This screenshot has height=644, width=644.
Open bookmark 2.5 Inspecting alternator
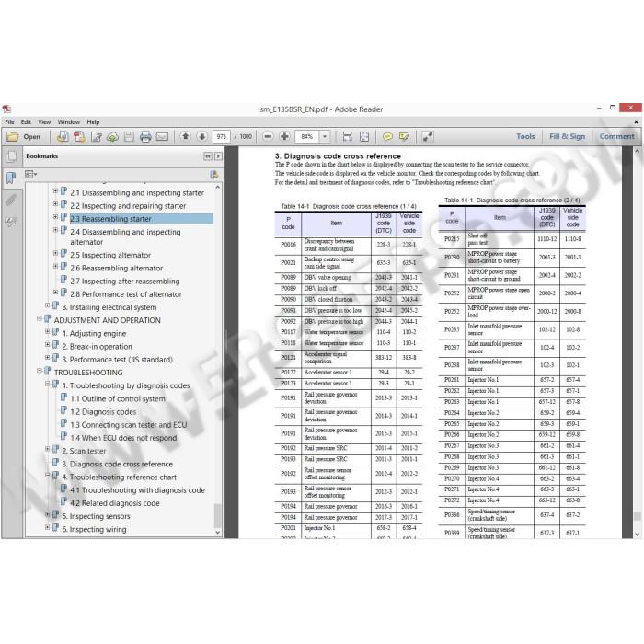pos(110,255)
